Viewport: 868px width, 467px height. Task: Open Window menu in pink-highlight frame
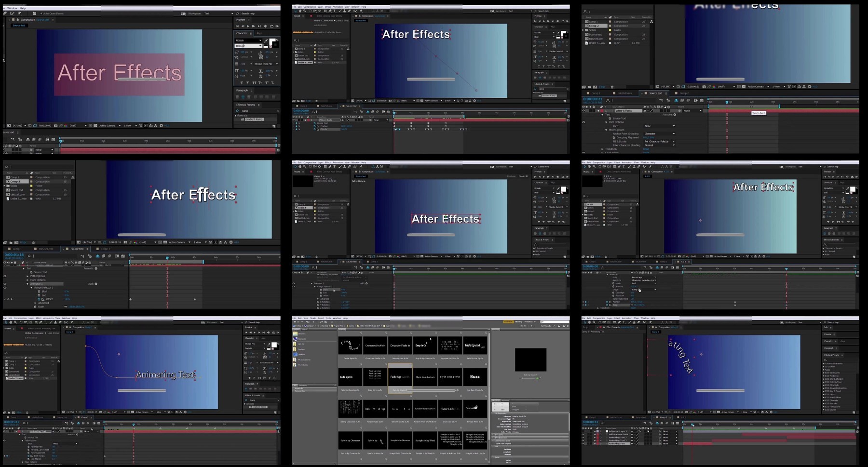click(x=12, y=8)
